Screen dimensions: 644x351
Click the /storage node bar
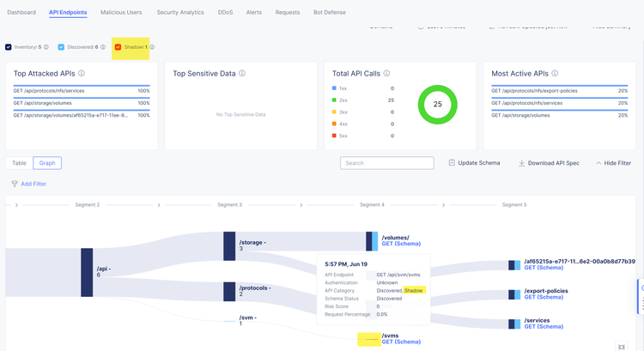[x=229, y=246]
